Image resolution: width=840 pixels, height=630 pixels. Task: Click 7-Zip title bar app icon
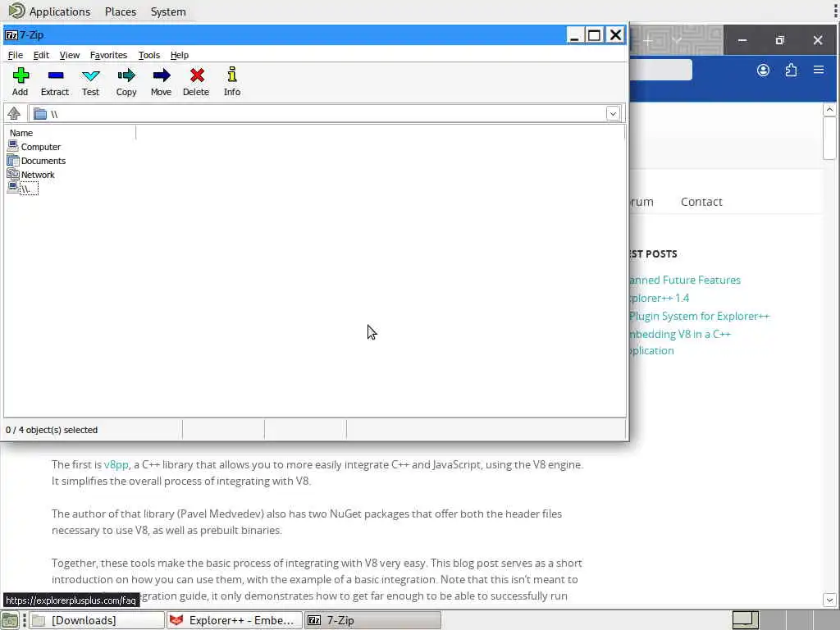(11, 35)
